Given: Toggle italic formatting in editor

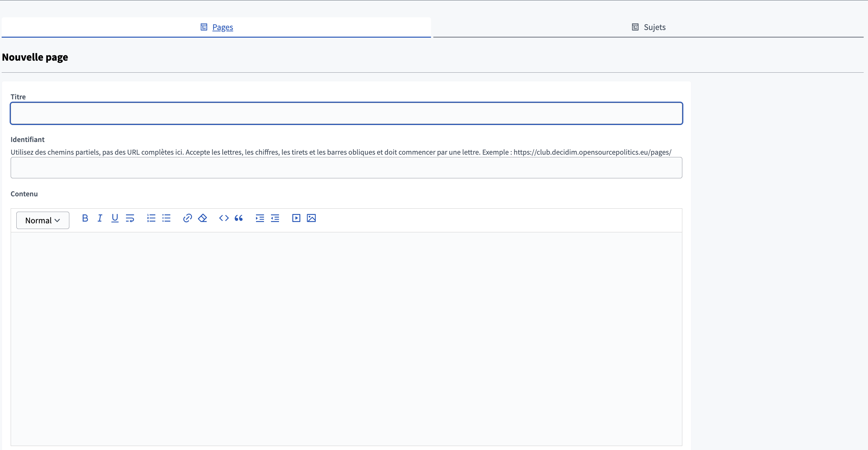Looking at the screenshot, I should (x=100, y=218).
